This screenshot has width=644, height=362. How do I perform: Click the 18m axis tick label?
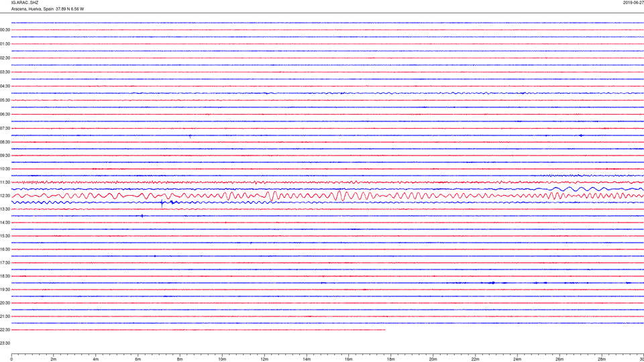390,359
